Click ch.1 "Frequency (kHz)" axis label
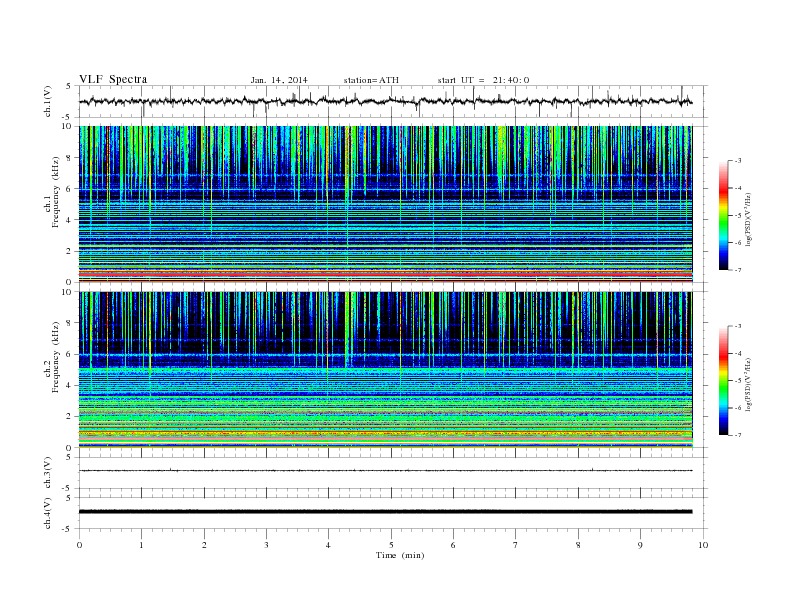This screenshot has height=612, width=792. (x=56, y=192)
